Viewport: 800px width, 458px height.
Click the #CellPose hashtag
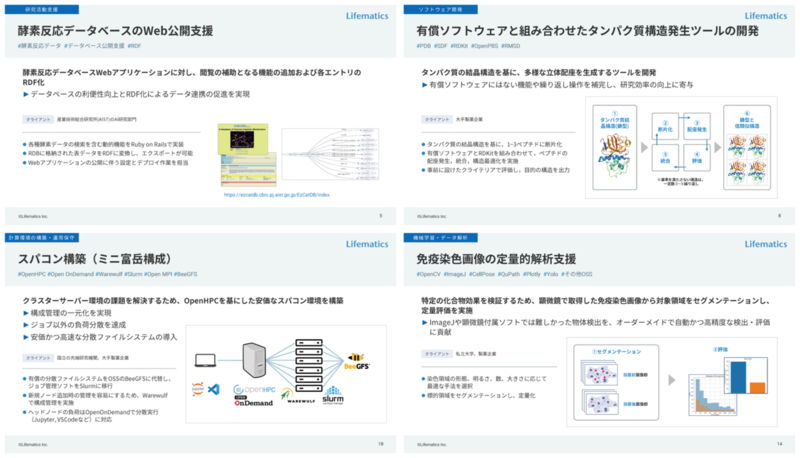(482, 274)
